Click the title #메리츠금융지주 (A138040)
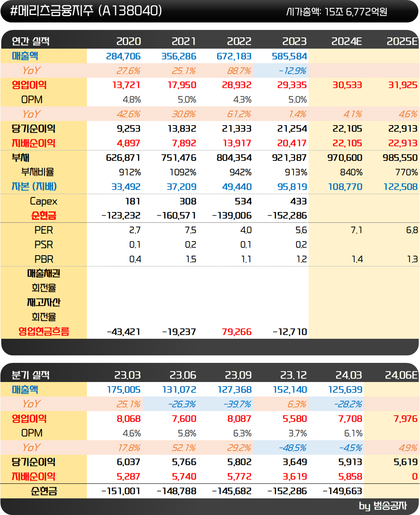420x515 pixels. tap(86, 11)
